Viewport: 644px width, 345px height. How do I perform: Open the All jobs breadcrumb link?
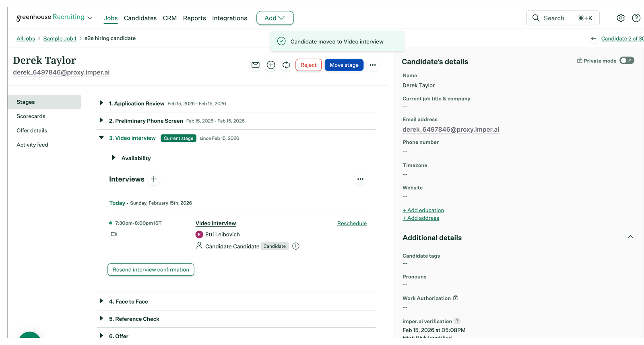[26, 39]
